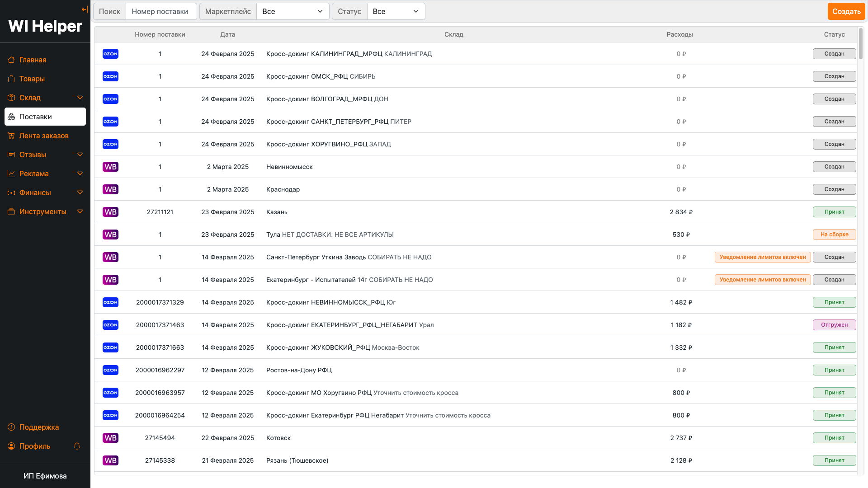The width and height of the screenshot is (868, 488).
Task: Click the notification bell icon
Action: (x=77, y=446)
